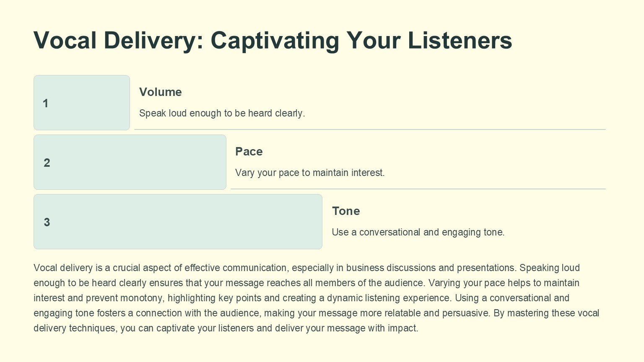
Task: Click "Speak loud enough to be heard clearly."
Action: click(x=222, y=114)
